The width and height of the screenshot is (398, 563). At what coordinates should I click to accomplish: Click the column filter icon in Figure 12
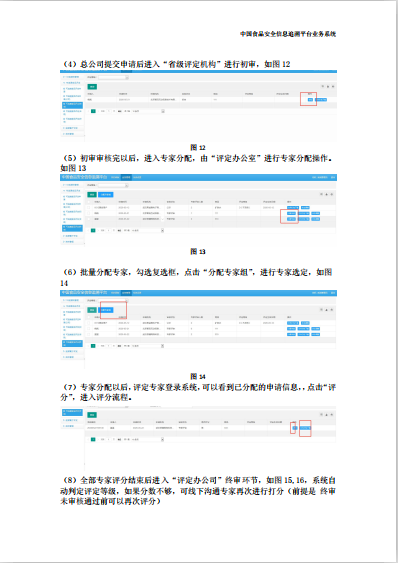click(323, 87)
